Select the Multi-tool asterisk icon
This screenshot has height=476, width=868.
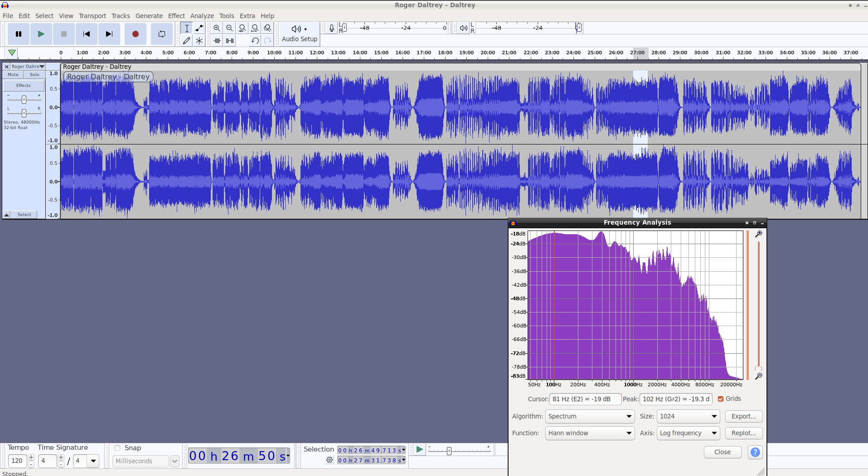click(x=199, y=40)
